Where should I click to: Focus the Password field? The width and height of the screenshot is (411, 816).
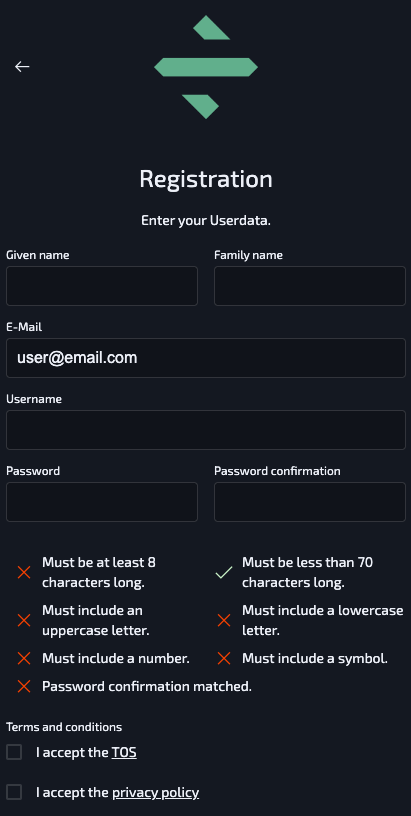pyautogui.click(x=102, y=502)
